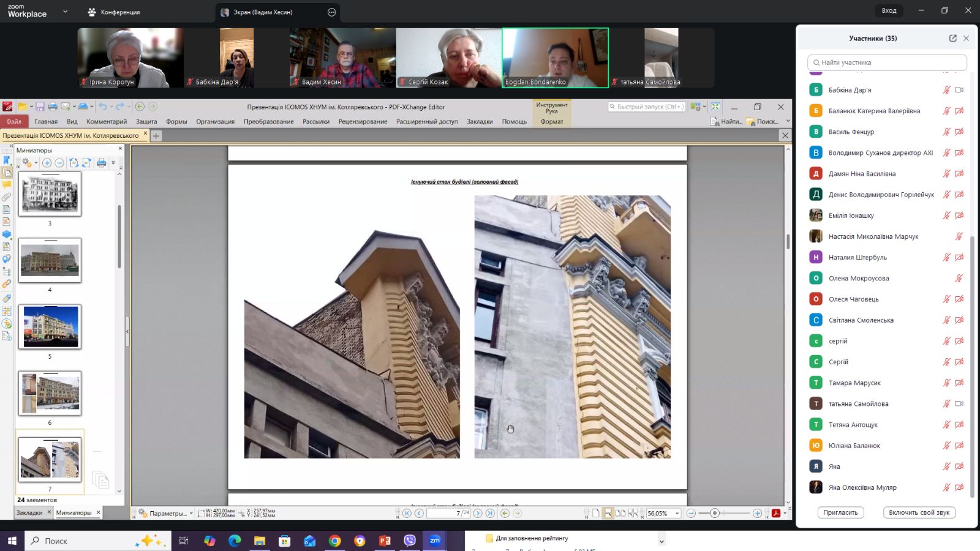Image resolution: width=980 pixels, height=551 pixels.
Task: Open the zoom percentage dropdown
Action: [677, 513]
